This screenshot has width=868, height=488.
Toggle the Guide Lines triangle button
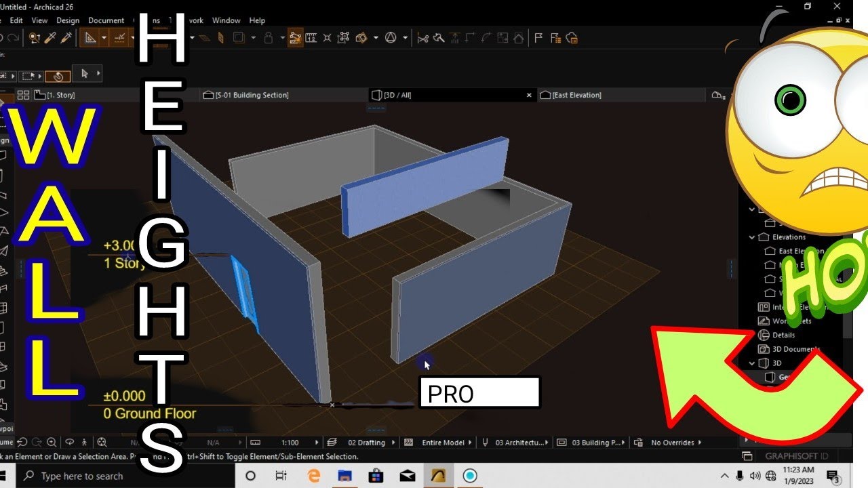[90, 38]
